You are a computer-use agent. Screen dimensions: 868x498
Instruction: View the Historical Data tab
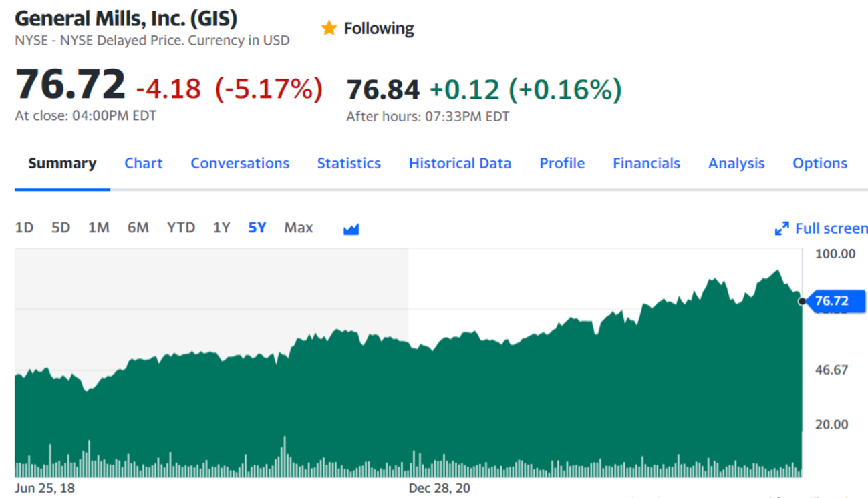[x=460, y=164]
